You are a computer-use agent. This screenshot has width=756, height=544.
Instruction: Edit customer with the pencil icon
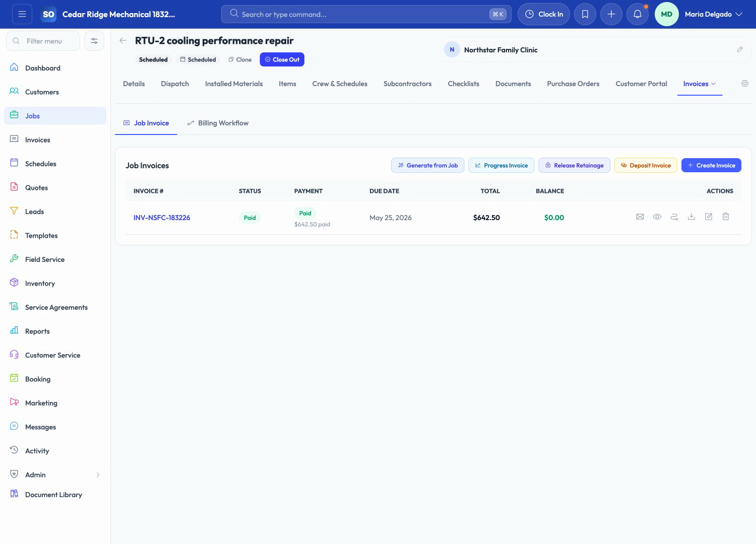[x=740, y=49]
